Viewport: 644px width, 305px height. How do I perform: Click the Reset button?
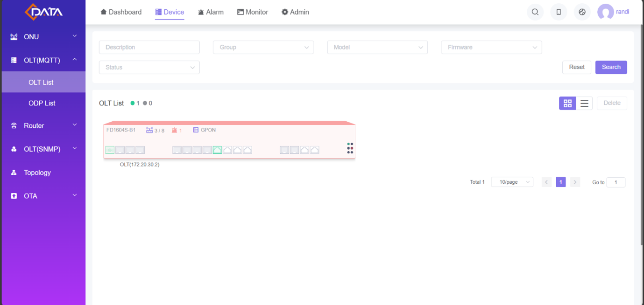pyautogui.click(x=577, y=67)
